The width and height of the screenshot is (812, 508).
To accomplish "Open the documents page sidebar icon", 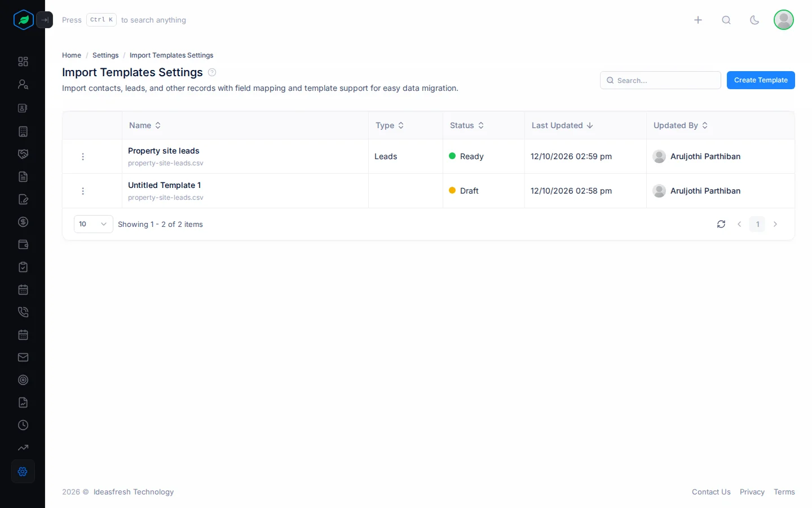I will (23, 177).
